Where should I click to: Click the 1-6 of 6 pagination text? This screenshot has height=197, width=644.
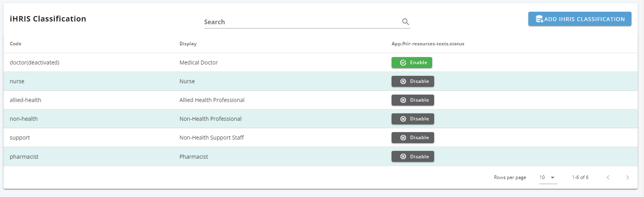point(580,177)
